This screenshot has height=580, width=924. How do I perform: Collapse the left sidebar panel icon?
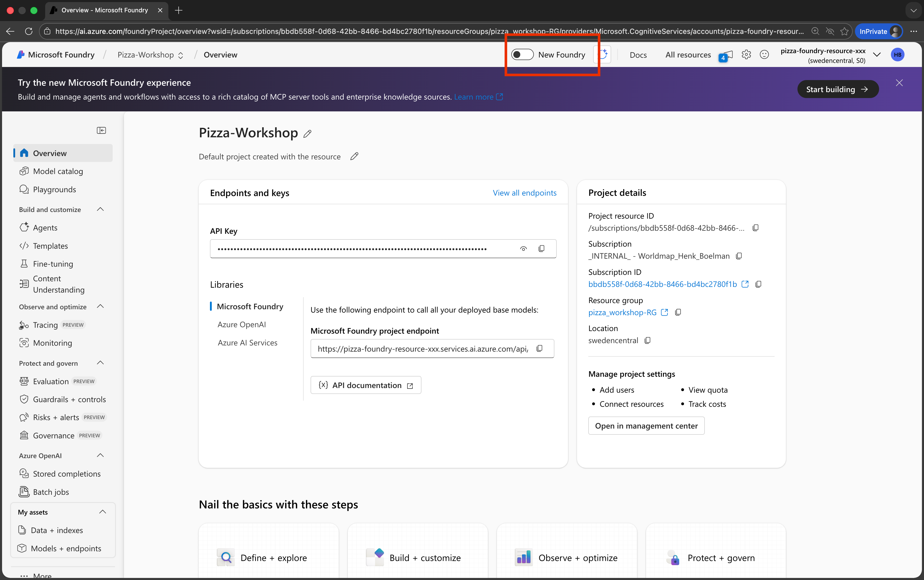pyautogui.click(x=101, y=130)
